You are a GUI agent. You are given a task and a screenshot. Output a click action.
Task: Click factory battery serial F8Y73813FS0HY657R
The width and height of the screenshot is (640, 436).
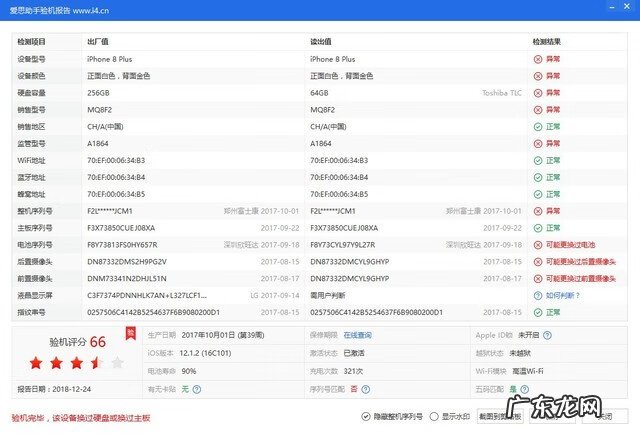[122, 245]
